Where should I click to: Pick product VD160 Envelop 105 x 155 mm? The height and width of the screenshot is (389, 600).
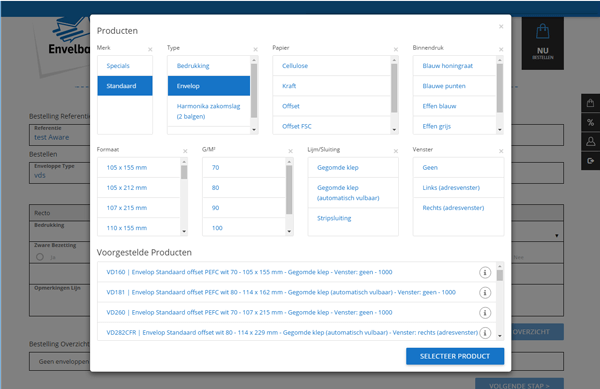[x=297, y=272]
